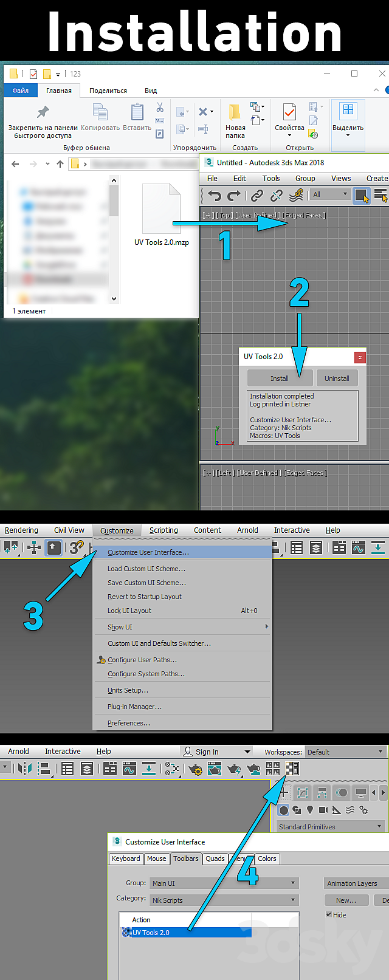Select the Geometry category circle icon
The height and width of the screenshot is (980, 389).
pos(284,810)
